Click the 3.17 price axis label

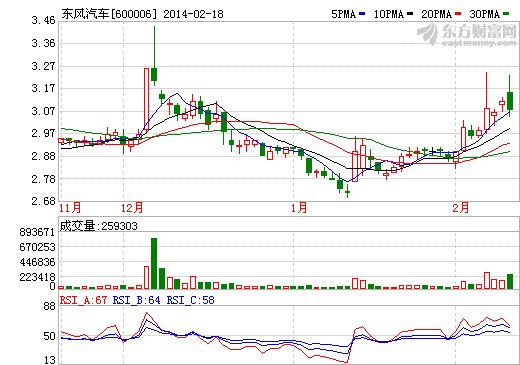43,88
